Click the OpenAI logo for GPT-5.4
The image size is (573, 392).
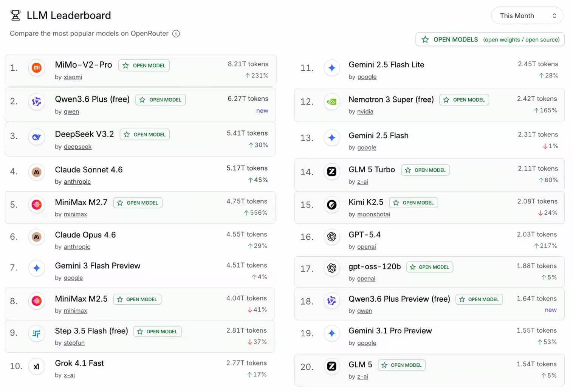pyautogui.click(x=332, y=237)
